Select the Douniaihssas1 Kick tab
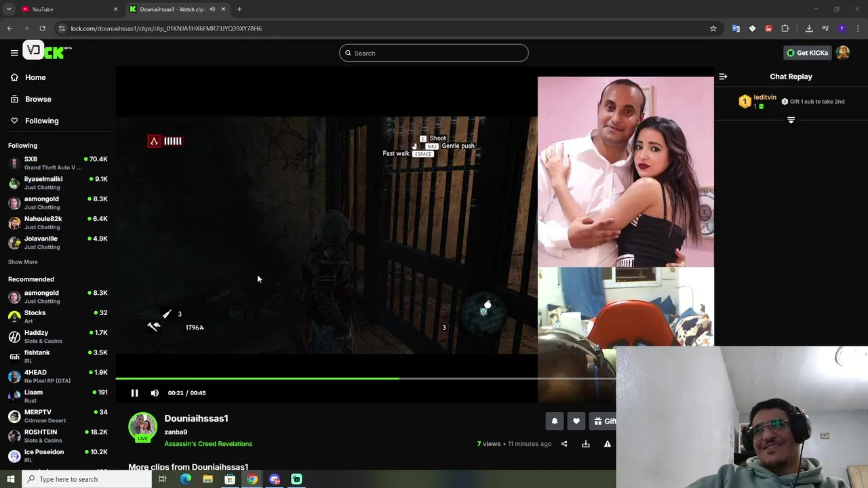 [x=173, y=9]
